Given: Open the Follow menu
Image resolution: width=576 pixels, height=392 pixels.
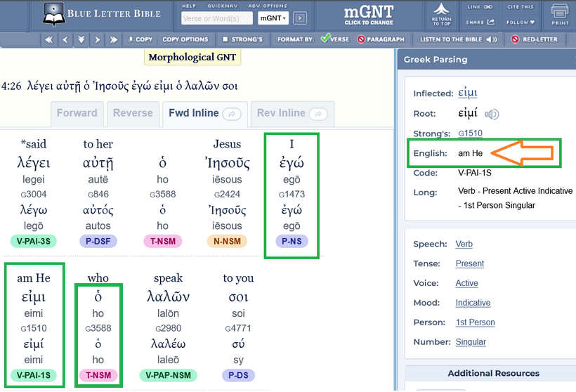Looking at the screenshot, I should pos(521,22).
